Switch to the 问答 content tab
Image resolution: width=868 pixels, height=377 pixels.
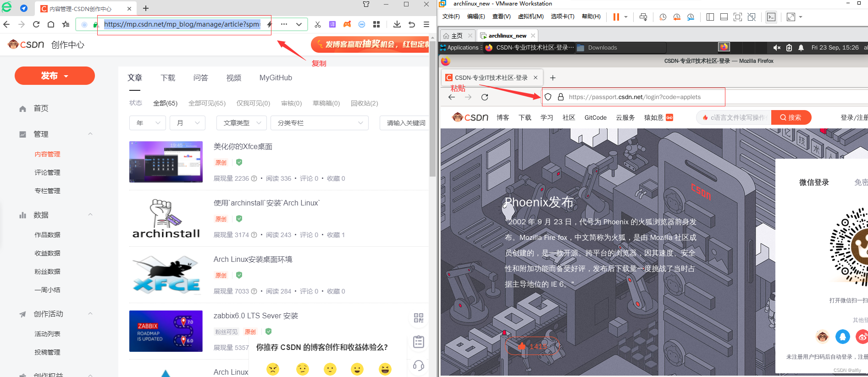pos(201,78)
